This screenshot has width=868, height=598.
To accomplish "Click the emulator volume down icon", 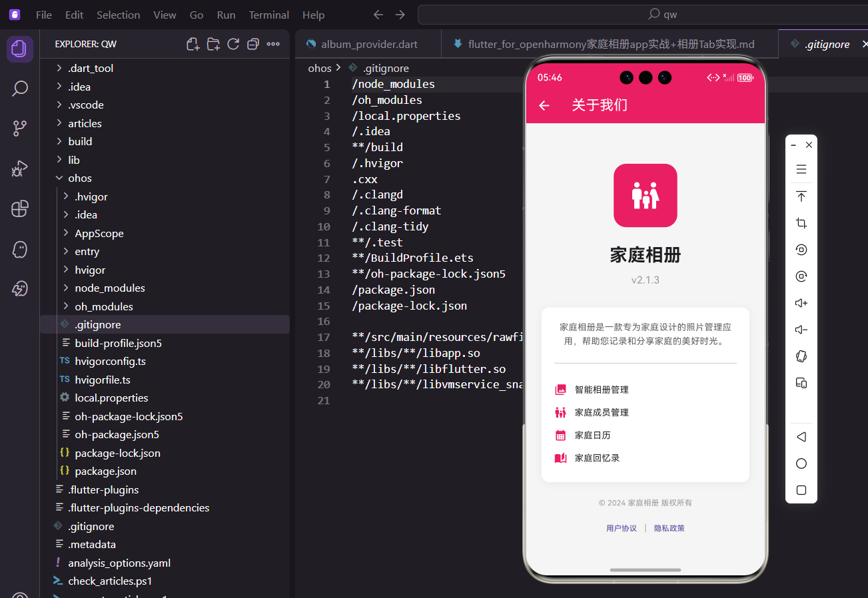I will 801,330.
